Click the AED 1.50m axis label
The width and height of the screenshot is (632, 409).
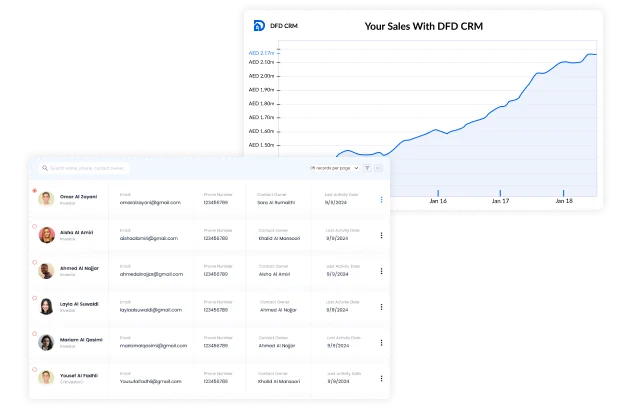tap(261, 145)
